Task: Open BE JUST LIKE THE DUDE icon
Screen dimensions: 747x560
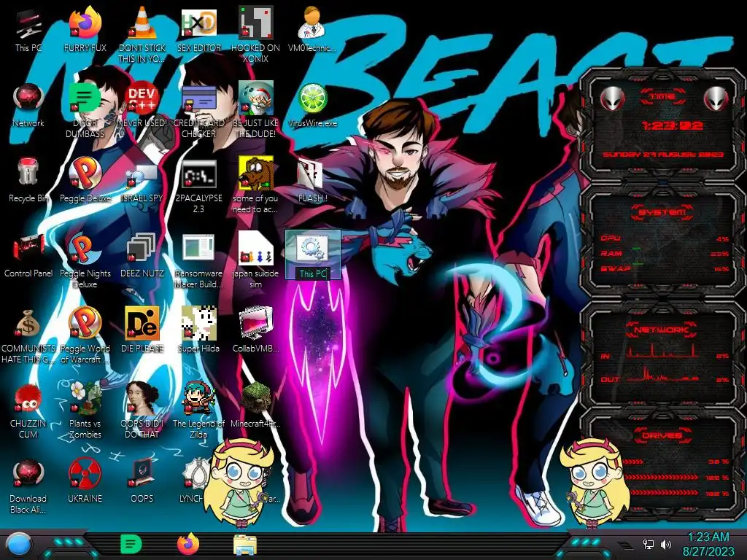Action: 255,109
